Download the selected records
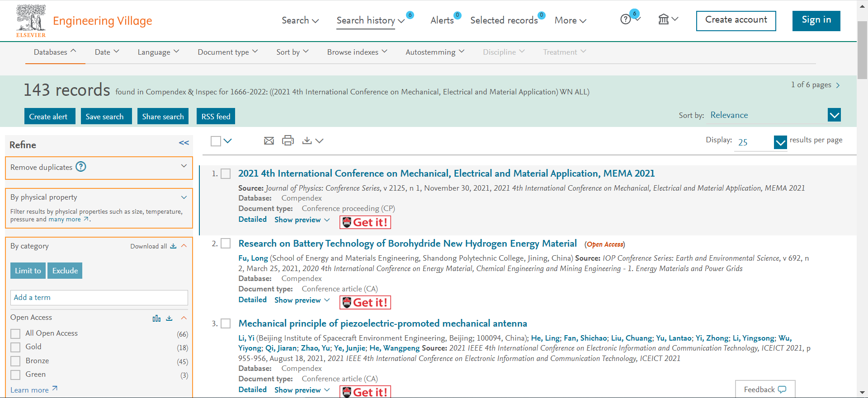868x398 pixels. 307,140
